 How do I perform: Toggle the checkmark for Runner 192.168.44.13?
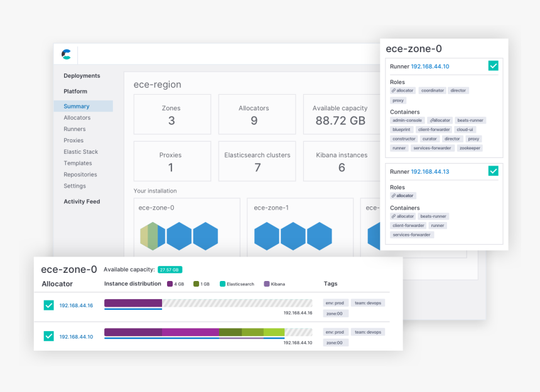493,171
